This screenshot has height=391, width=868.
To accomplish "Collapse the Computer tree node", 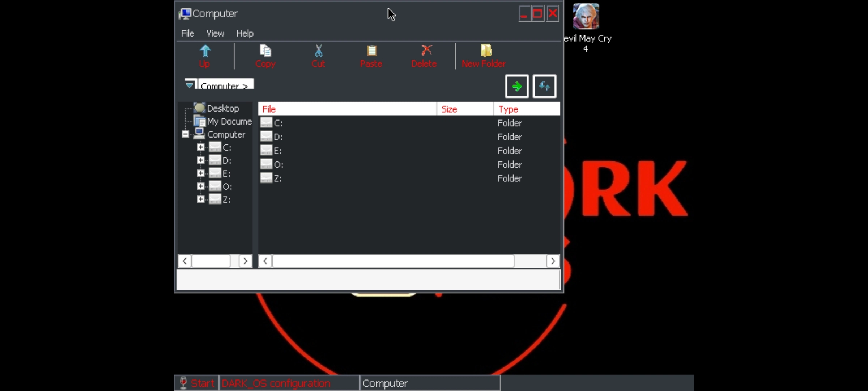I will (x=185, y=134).
